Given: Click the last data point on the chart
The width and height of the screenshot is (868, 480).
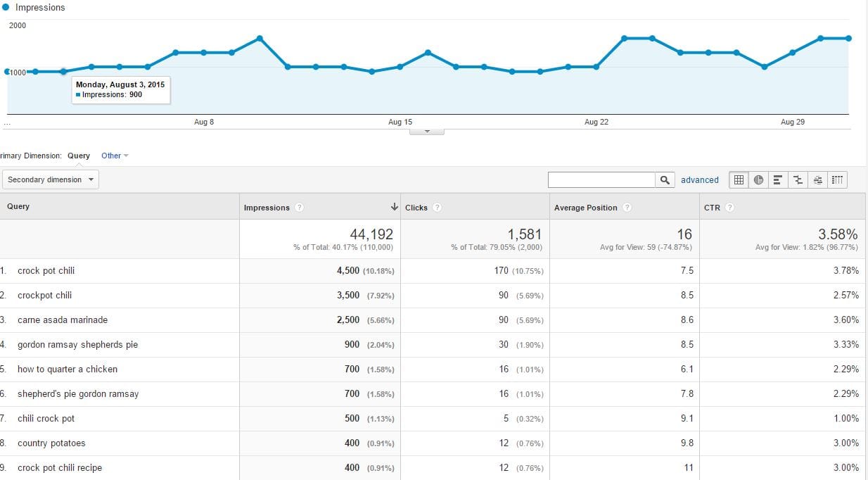Looking at the screenshot, I should 849,38.
